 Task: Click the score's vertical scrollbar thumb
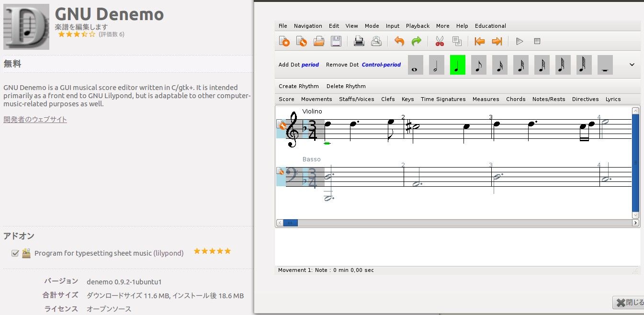636,163
